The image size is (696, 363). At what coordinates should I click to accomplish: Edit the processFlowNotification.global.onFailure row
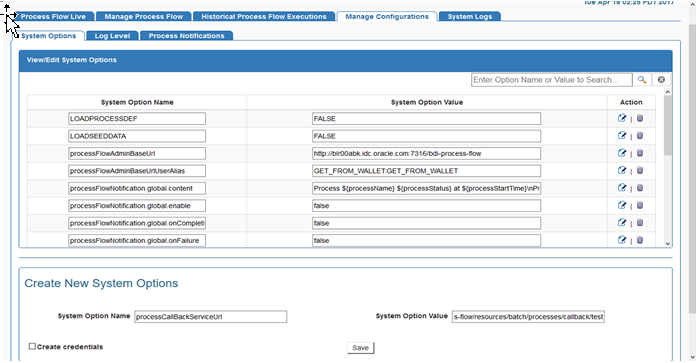[x=622, y=240]
